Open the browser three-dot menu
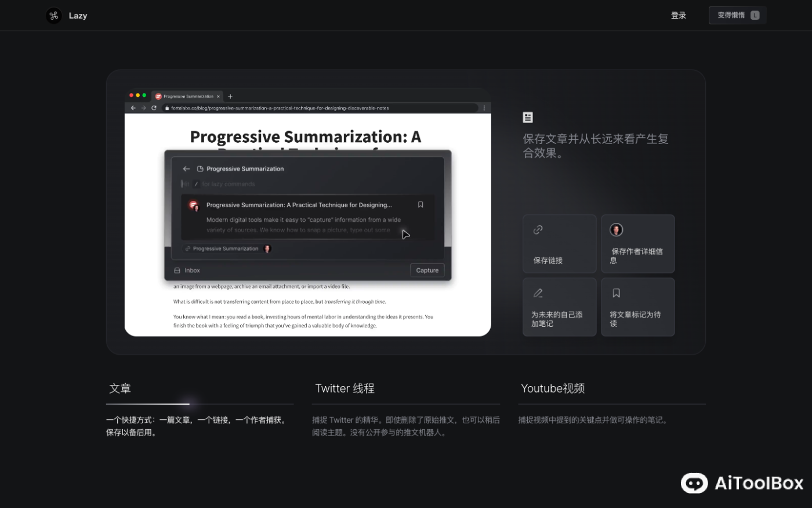This screenshot has height=508, width=812. coord(484,108)
